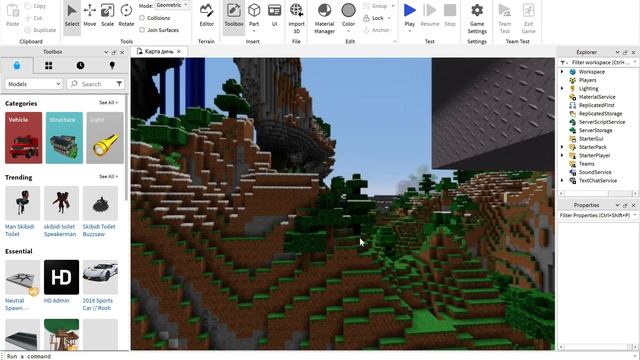
Task: Open the Man Skibidi Toilet model link
Action: click(19, 230)
